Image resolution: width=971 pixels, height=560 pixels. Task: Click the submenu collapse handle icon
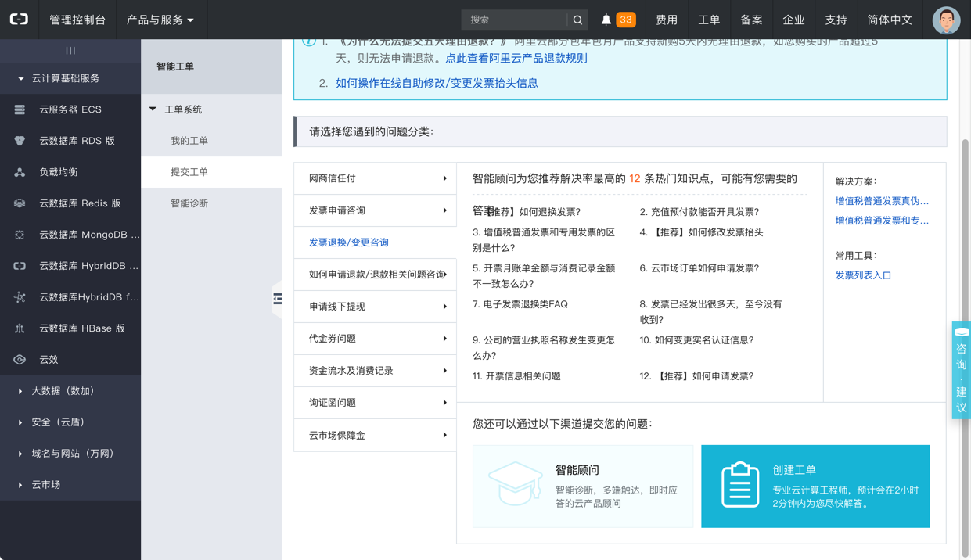pos(277,299)
